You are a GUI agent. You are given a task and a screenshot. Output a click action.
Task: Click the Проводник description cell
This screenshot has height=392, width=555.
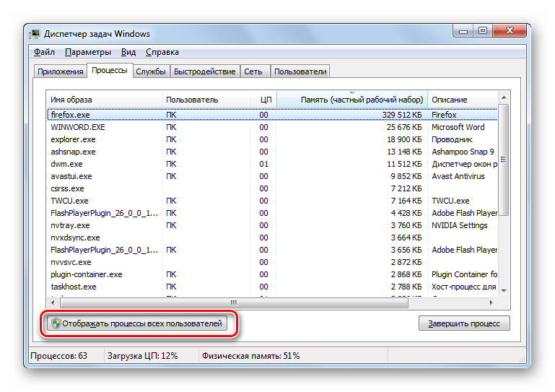click(452, 139)
